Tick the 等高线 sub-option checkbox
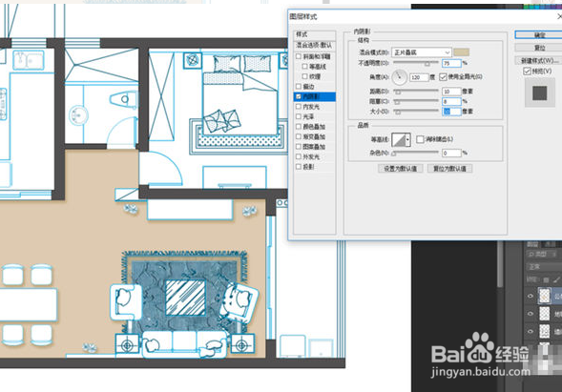The image size is (562, 392). pos(304,67)
